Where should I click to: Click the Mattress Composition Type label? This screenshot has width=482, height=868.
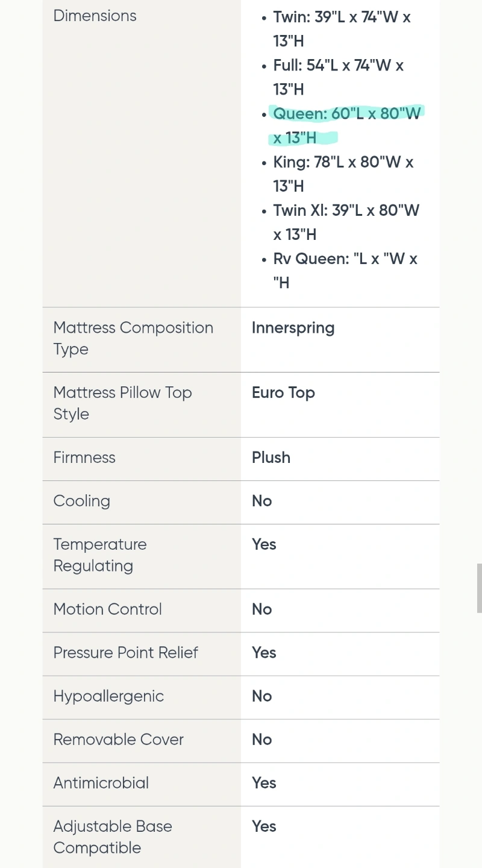[x=133, y=339]
